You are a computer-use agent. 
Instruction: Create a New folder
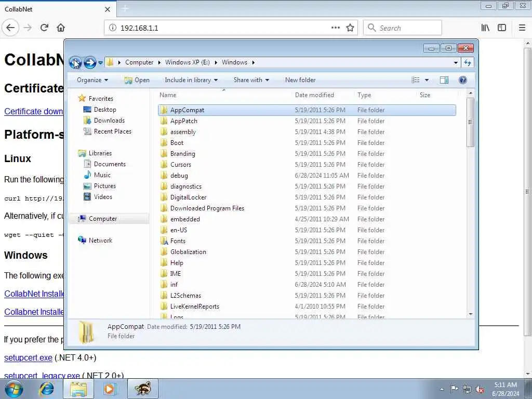(300, 80)
